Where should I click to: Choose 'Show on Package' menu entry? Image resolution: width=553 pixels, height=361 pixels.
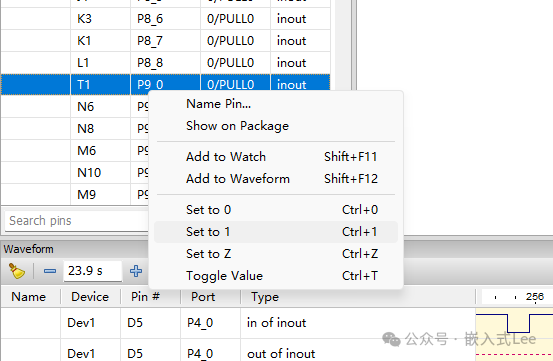coord(275,126)
